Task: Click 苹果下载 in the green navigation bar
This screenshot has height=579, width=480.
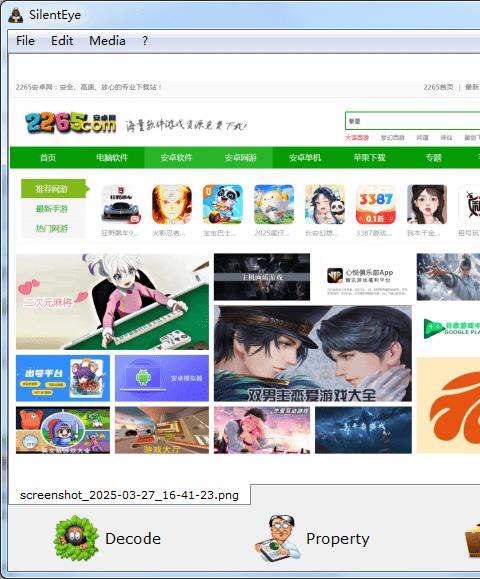Action: point(369,158)
